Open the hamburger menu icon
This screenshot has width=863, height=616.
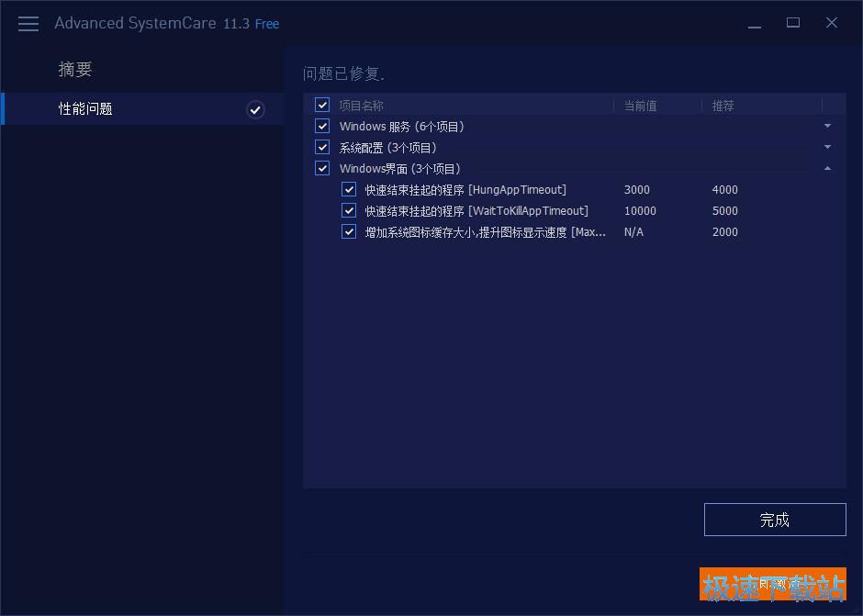tap(28, 24)
